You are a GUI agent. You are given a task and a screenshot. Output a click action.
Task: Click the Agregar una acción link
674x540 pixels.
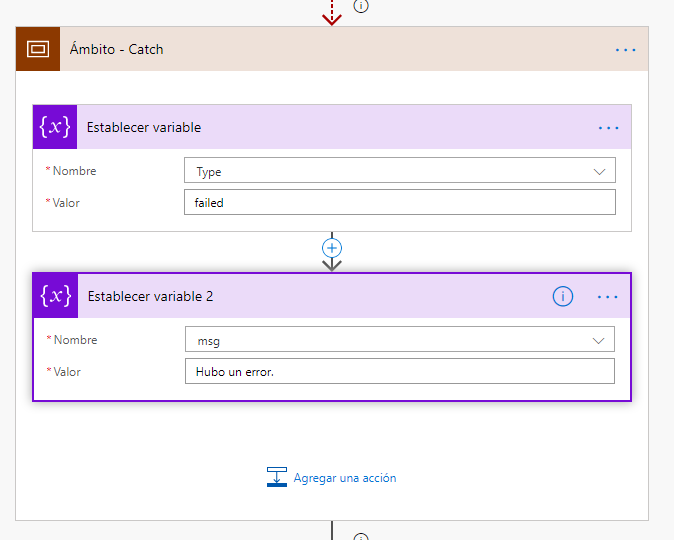[x=344, y=478]
